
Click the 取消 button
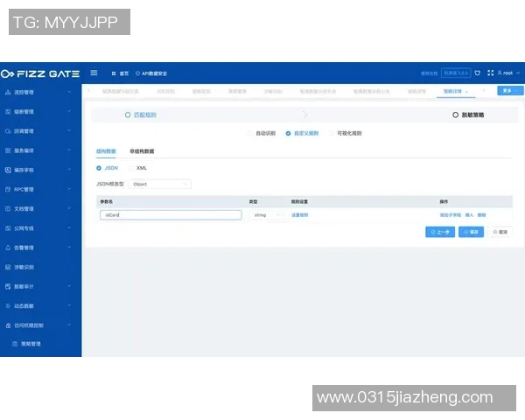500,232
